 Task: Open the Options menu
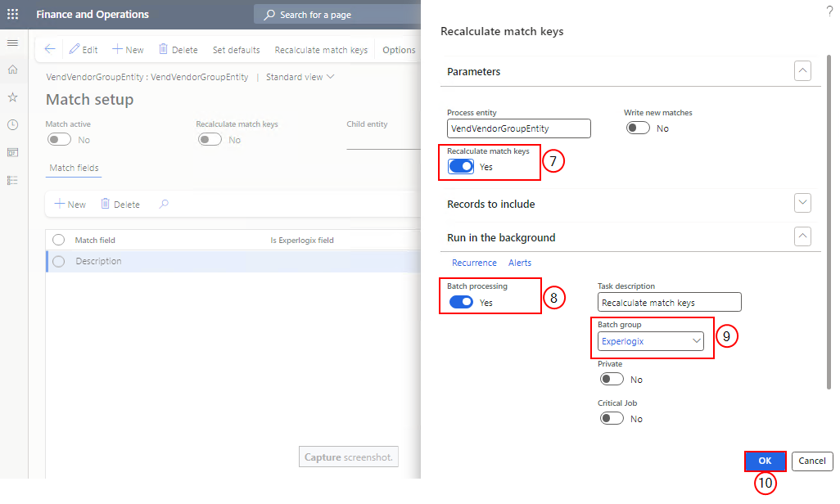coord(399,50)
